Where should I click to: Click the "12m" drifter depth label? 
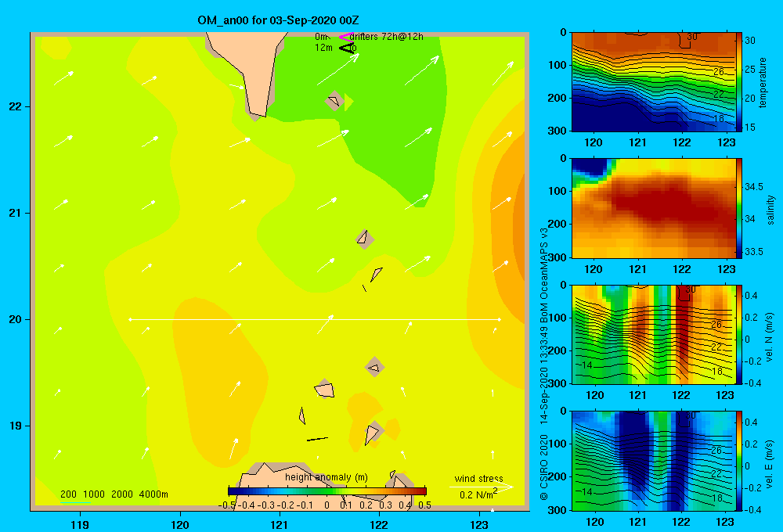click(x=323, y=48)
